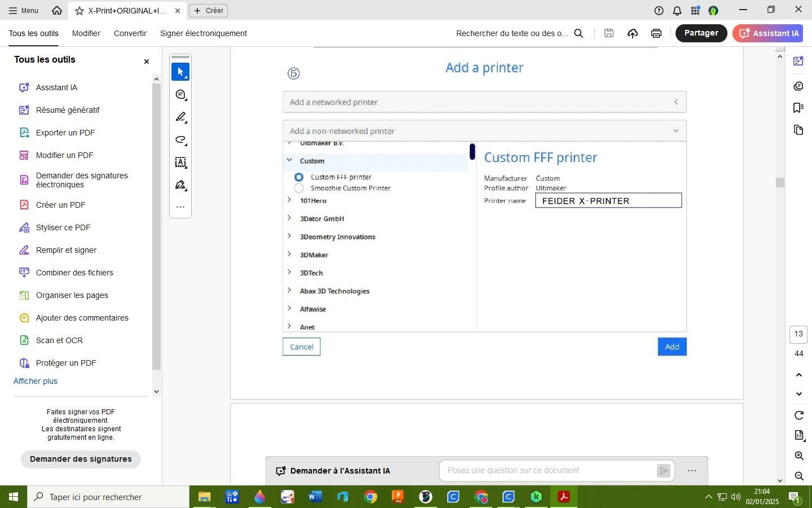Open Combiner des fichiers tool
This screenshot has width=812, height=508.
point(74,273)
